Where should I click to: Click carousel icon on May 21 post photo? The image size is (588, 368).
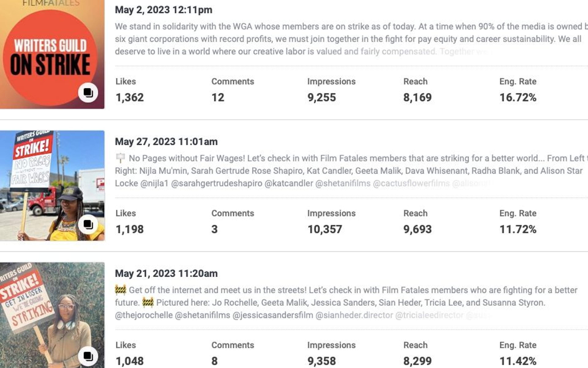(x=88, y=356)
